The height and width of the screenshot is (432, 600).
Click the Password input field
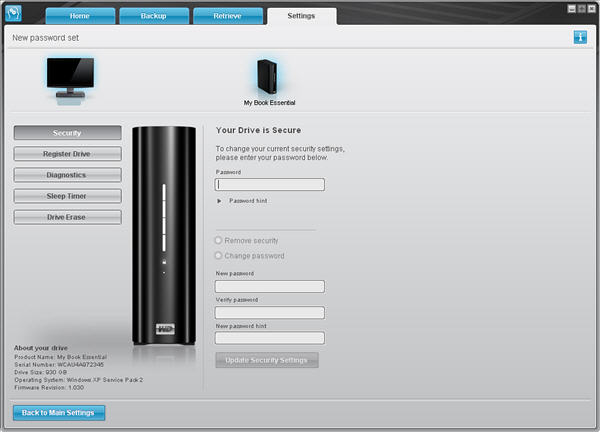(270, 185)
